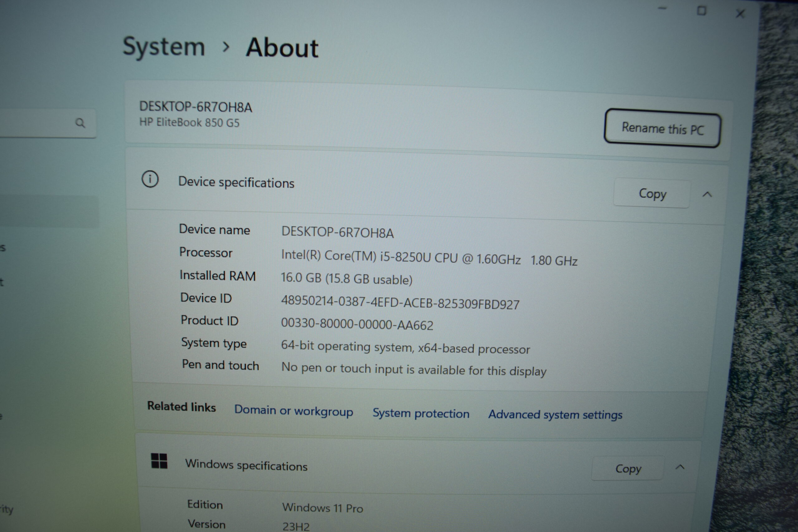Open Domain or workgroup link

293,410
